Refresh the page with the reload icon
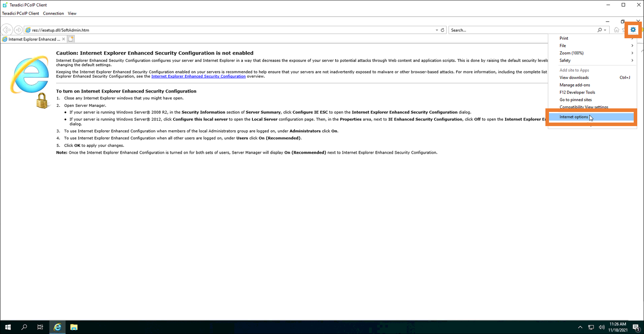 [x=443, y=30]
